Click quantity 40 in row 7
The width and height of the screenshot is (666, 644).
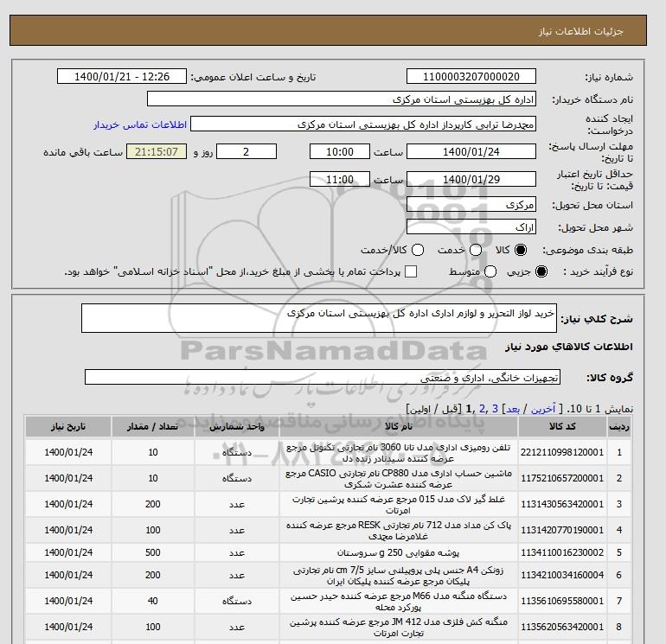pyautogui.click(x=153, y=601)
